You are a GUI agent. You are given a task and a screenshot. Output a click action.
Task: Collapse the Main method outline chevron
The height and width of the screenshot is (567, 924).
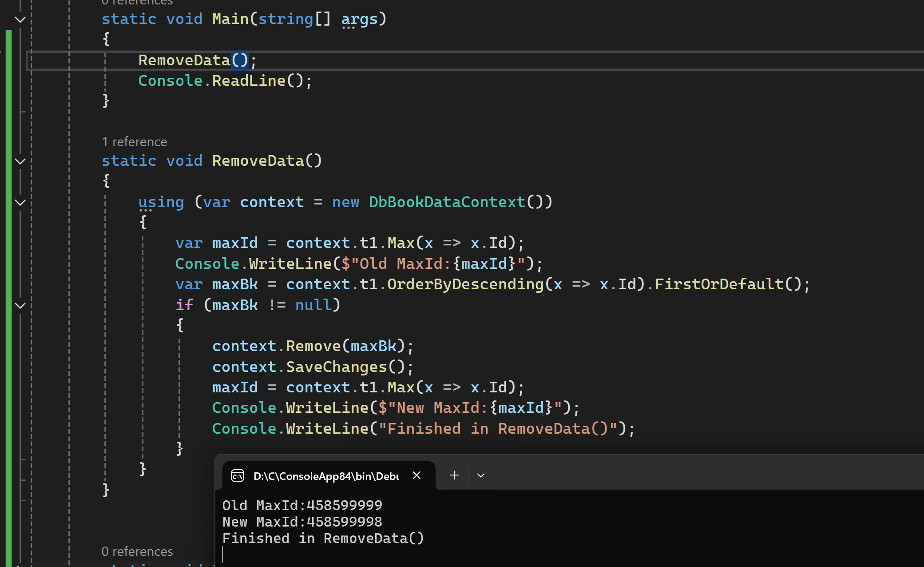tap(20, 20)
